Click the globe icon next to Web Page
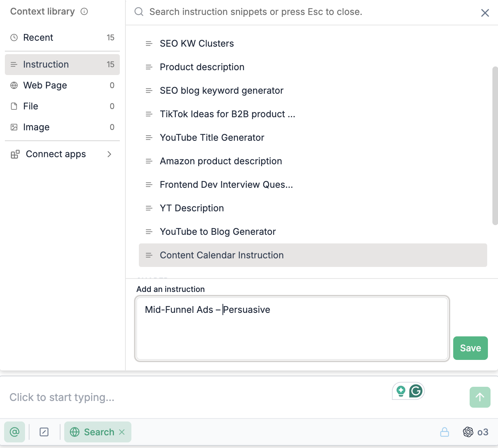Screen dimensions: 498x448 pos(14,85)
